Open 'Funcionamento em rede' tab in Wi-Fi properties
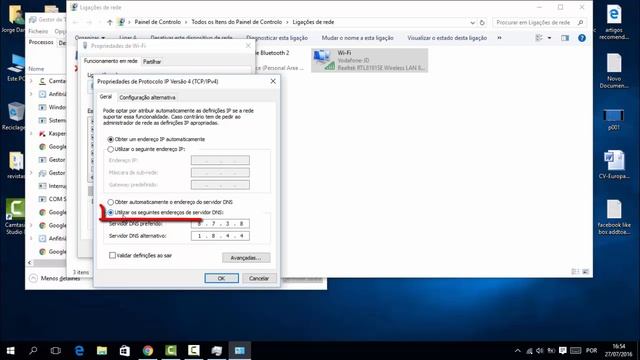The width and height of the screenshot is (640, 360). click(110, 61)
